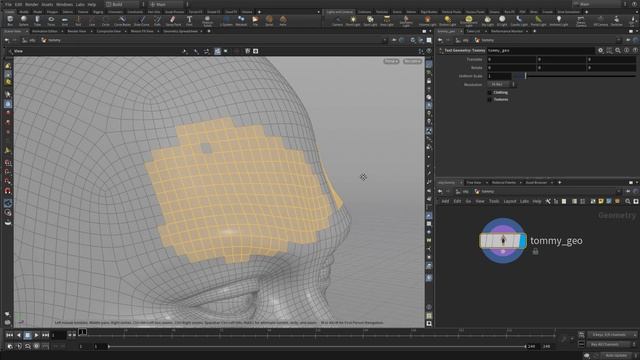Select the Spray Paint shelf tool

point(173,21)
